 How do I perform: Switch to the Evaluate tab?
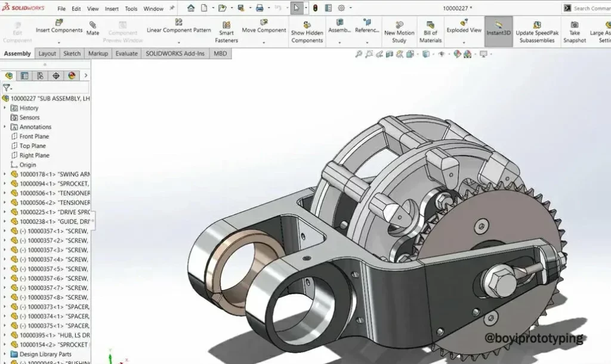coord(126,53)
